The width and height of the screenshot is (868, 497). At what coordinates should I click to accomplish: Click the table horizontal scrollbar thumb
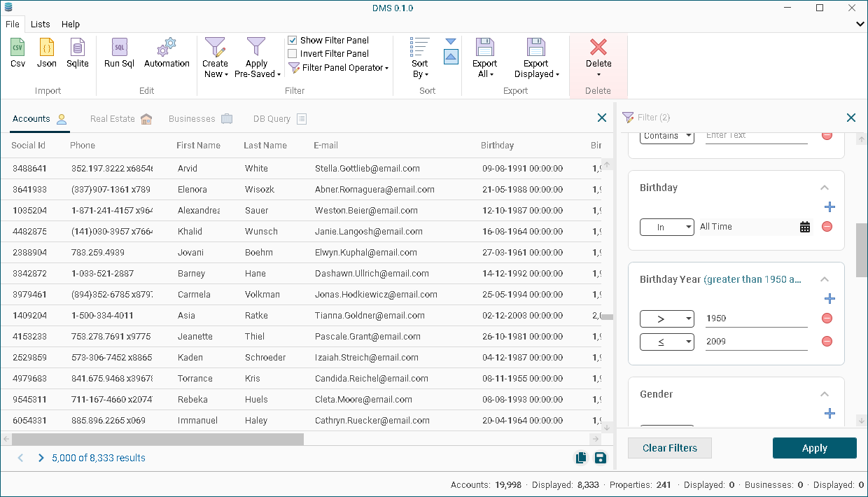tap(158, 439)
